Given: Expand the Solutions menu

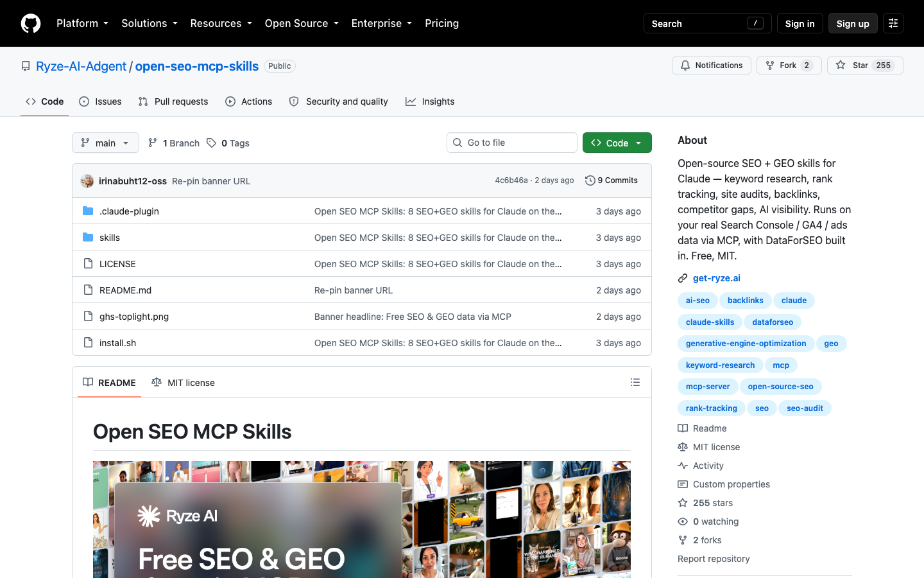Looking at the screenshot, I should (x=150, y=23).
